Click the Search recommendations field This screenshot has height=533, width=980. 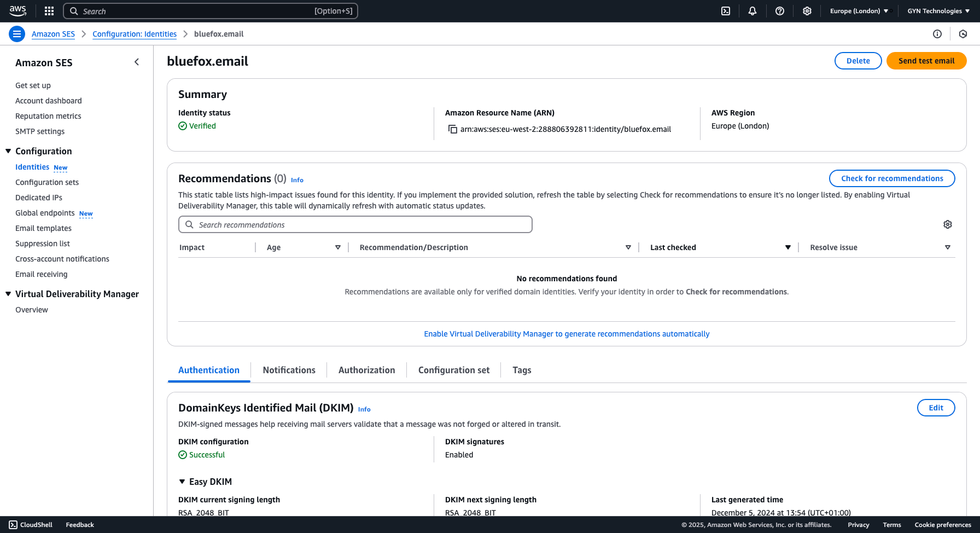pos(355,224)
